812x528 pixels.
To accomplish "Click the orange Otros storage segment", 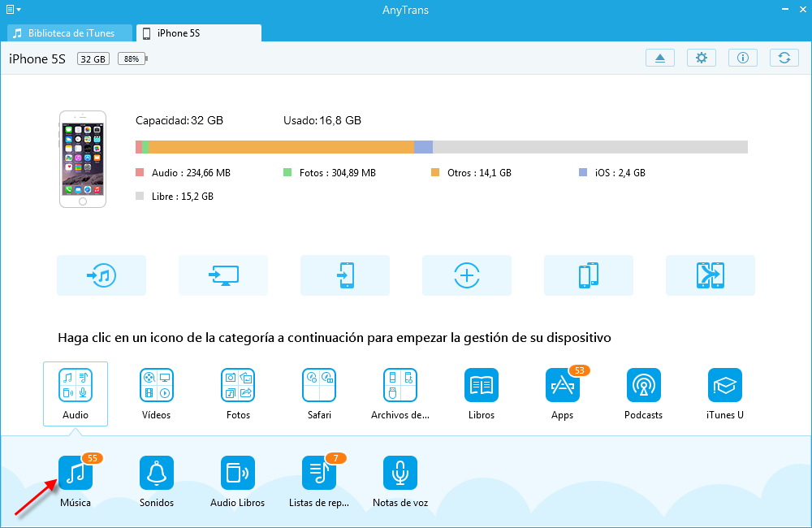I will 282,147.
